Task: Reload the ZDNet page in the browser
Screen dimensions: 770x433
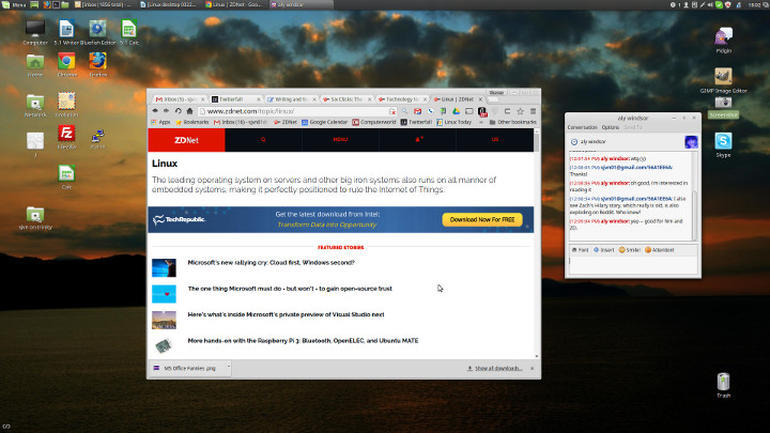Action: pos(178,111)
